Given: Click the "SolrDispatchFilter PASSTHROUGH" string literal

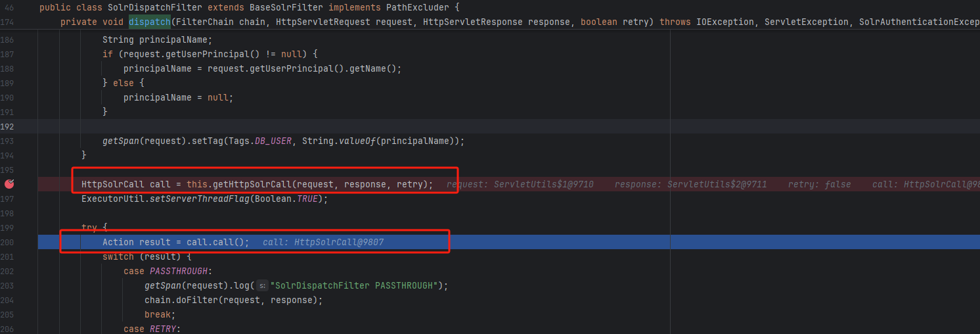Looking at the screenshot, I should coord(354,285).
